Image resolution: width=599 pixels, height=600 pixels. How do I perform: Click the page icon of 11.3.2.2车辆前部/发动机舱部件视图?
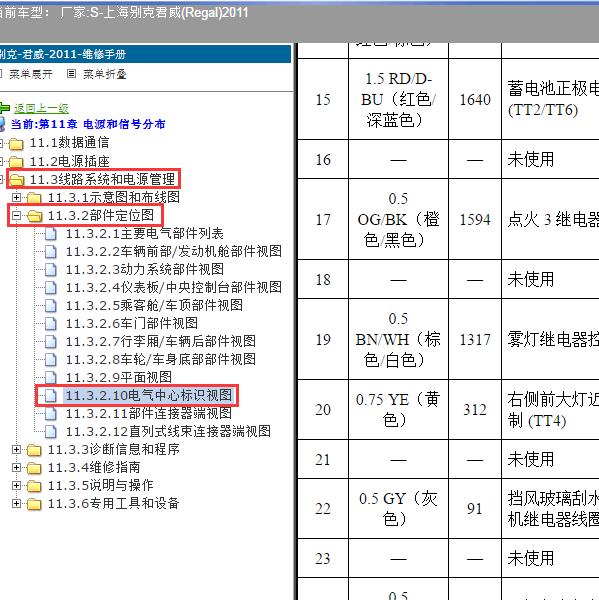pos(51,251)
